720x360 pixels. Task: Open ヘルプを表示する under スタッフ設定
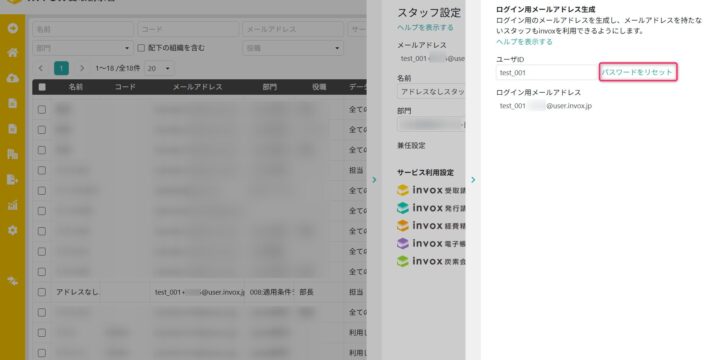425,28
